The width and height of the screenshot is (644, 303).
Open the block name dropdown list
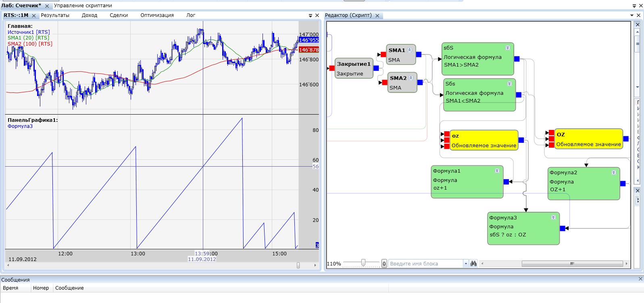click(x=465, y=263)
